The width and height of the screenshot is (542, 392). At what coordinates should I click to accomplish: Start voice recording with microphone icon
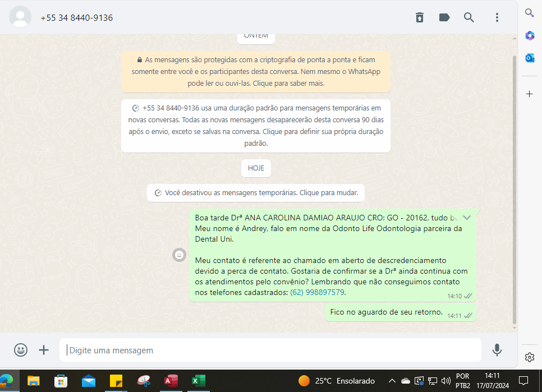point(497,350)
